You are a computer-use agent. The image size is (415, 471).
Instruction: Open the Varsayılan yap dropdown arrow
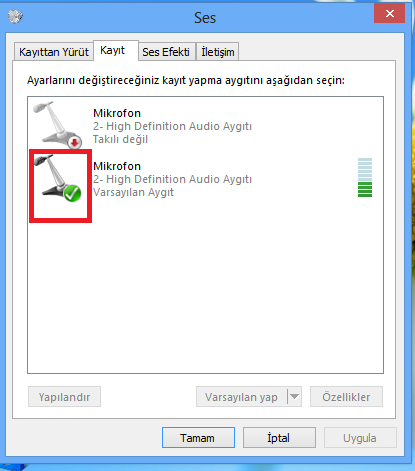pyautogui.click(x=294, y=397)
